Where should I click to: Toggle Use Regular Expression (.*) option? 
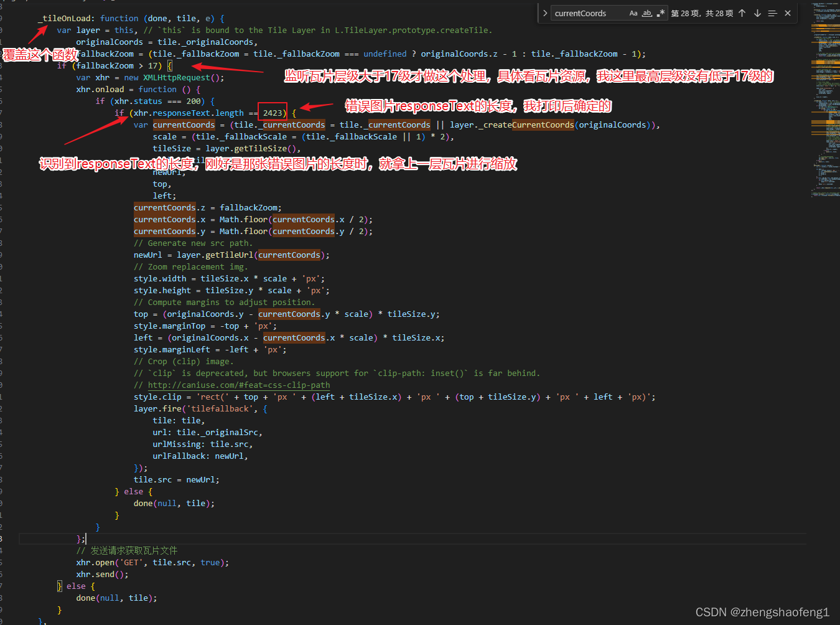[660, 13]
